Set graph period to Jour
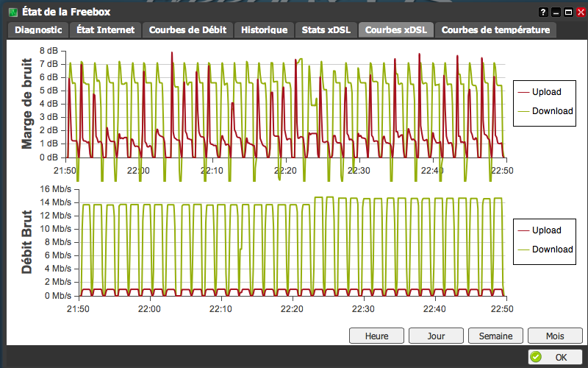The width and height of the screenshot is (588, 368). click(x=436, y=336)
